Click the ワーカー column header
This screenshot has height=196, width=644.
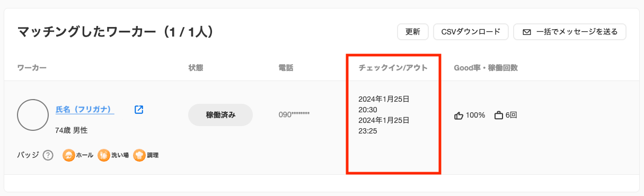(32, 68)
